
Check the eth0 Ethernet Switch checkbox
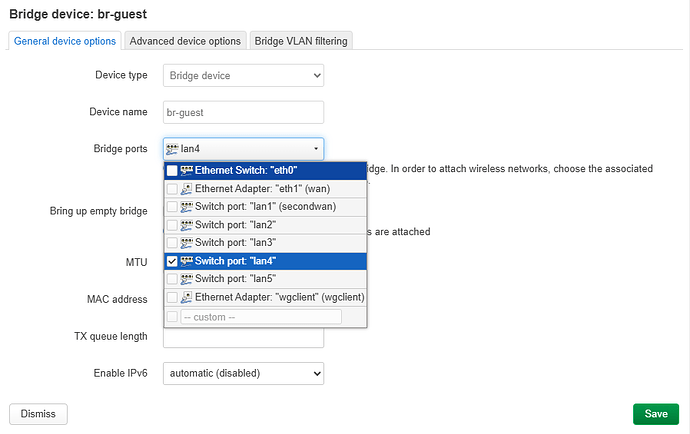pos(172,171)
